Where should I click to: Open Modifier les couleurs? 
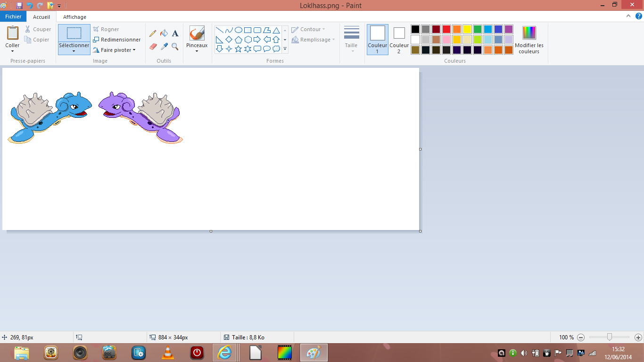point(529,40)
